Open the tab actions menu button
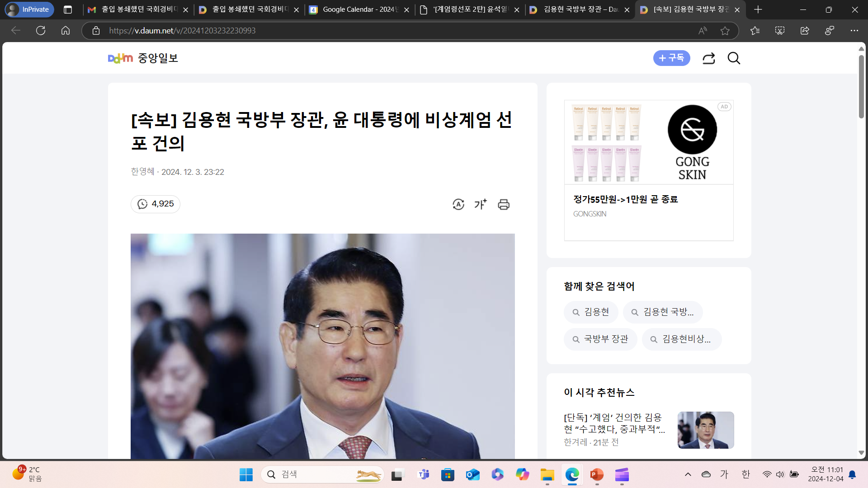The image size is (868, 488). tap(68, 9)
